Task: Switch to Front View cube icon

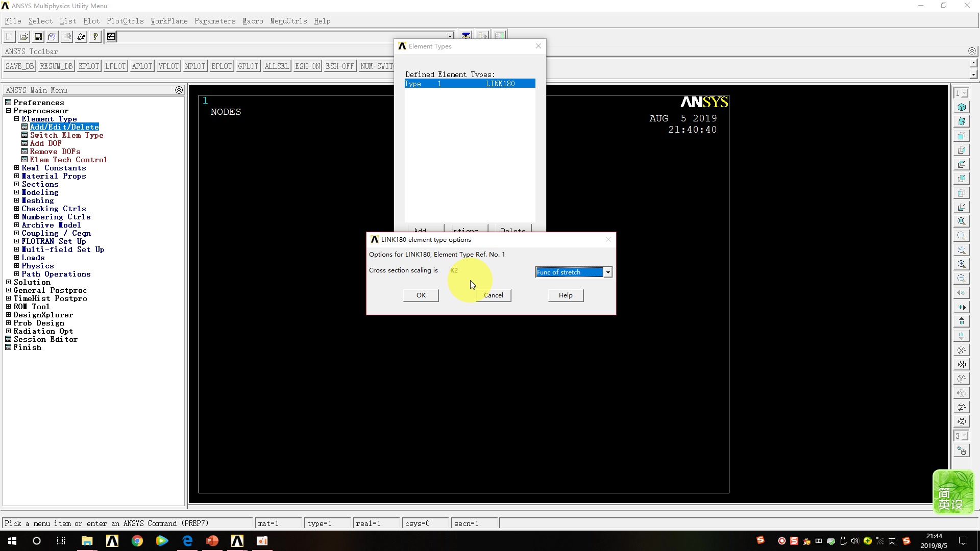Action: (x=962, y=136)
